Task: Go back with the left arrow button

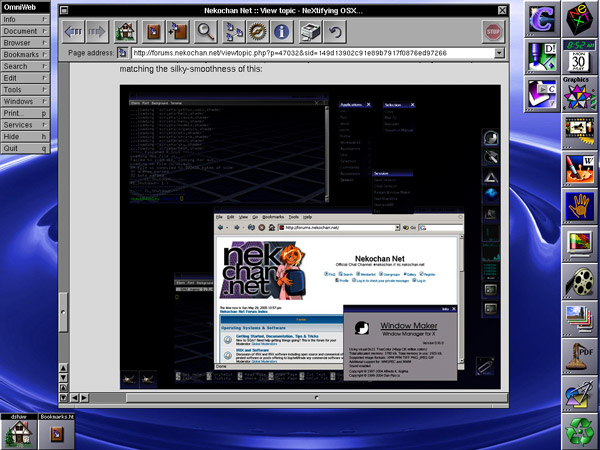Action: coord(74,31)
